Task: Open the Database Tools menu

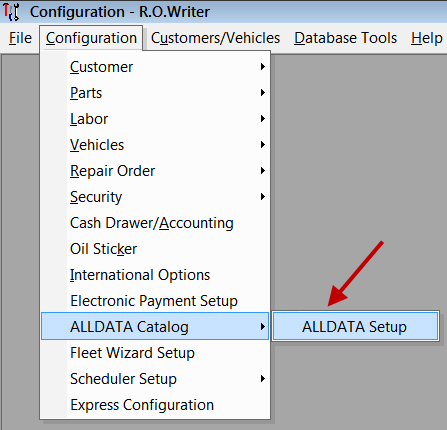Action: click(345, 38)
